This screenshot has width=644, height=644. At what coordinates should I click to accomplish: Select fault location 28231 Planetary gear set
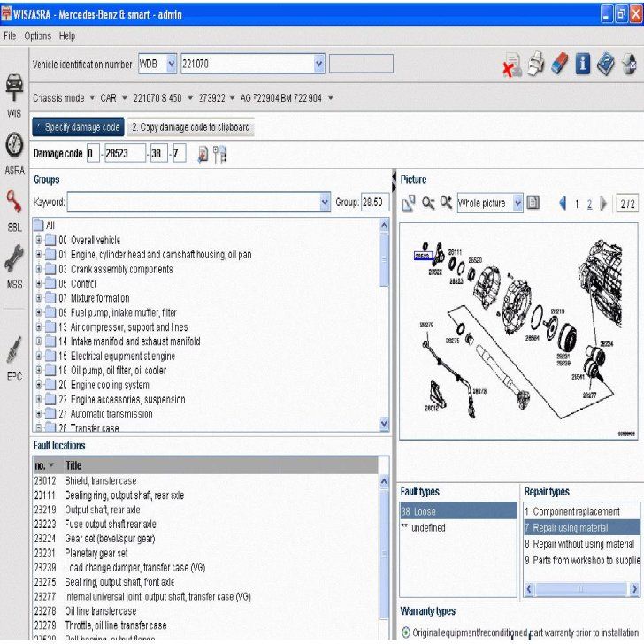205,553
